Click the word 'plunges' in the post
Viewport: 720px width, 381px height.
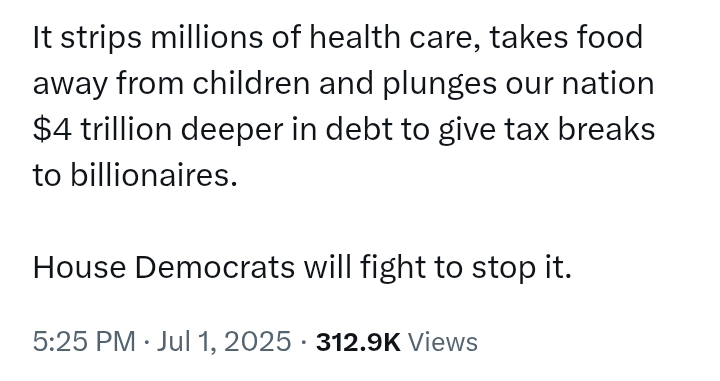tap(439, 84)
